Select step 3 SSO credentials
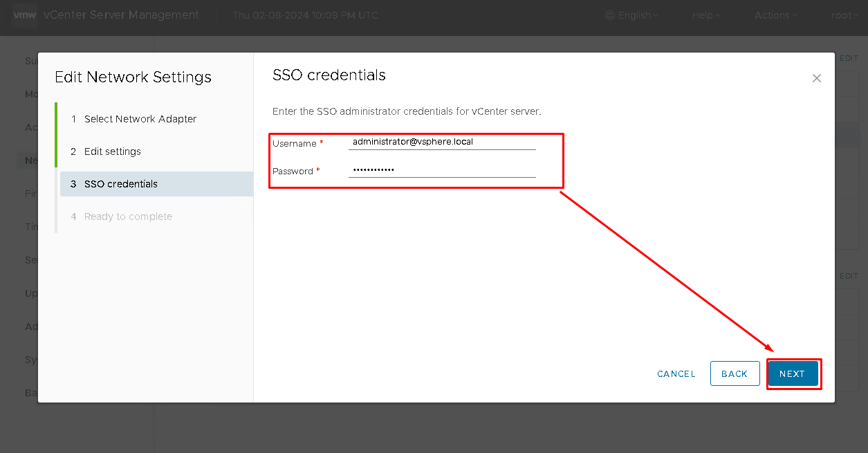Image resolution: width=868 pixels, height=453 pixels. (x=156, y=184)
